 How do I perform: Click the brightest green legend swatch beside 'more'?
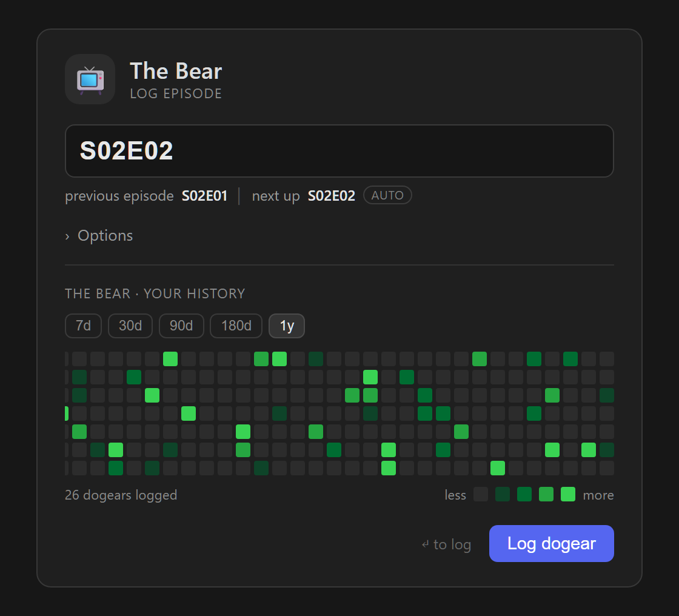567,494
